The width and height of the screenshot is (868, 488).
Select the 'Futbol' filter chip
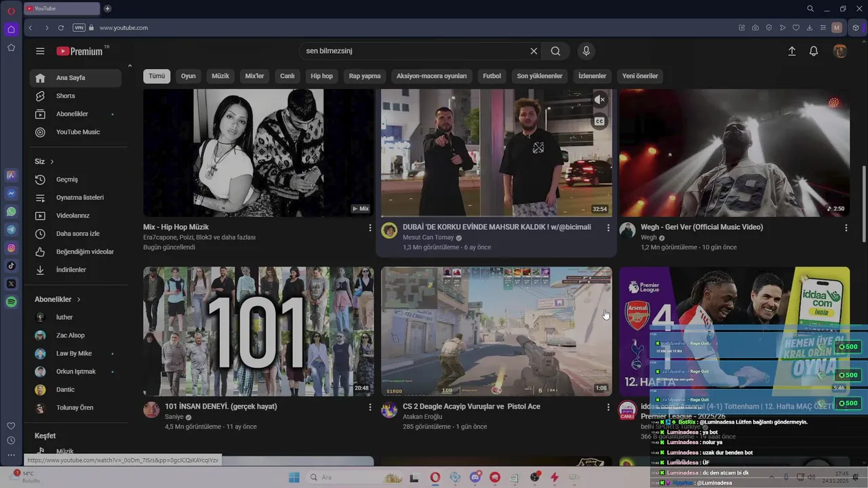tap(492, 76)
